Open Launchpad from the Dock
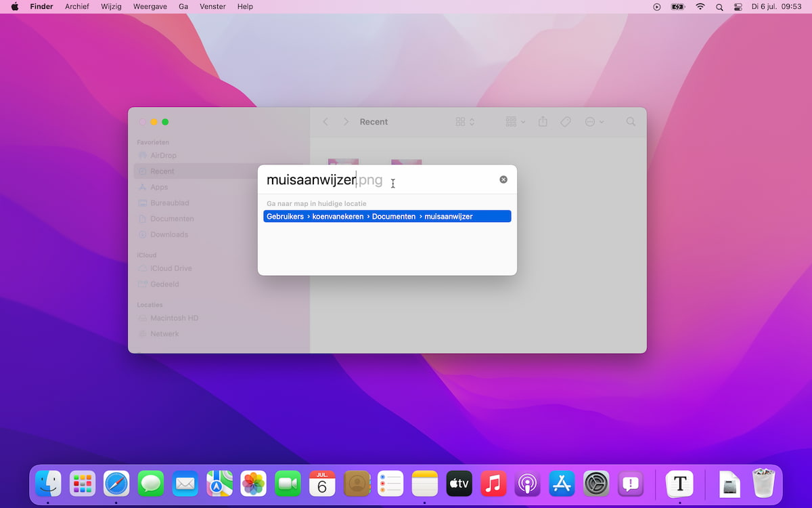Image resolution: width=812 pixels, height=508 pixels. click(82, 483)
